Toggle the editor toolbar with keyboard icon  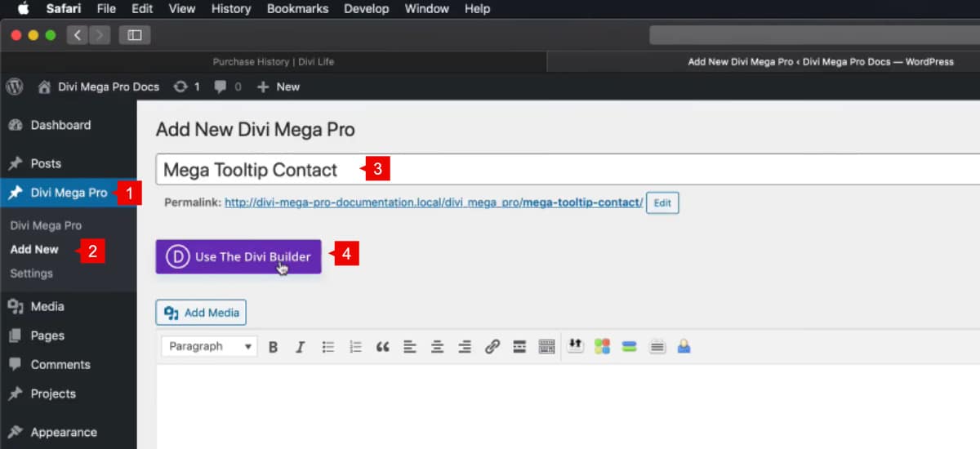tap(546, 347)
